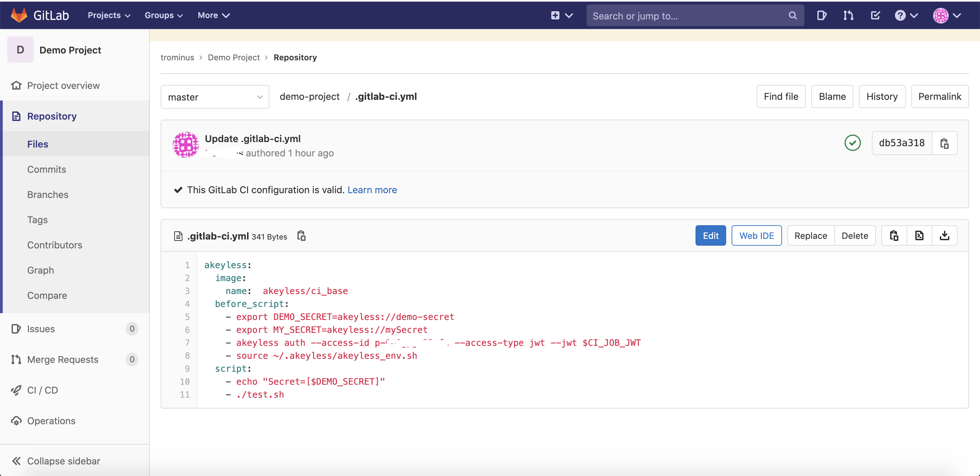Open the Issues icon in top navbar
This screenshot has width=980, height=476.
tap(821, 15)
